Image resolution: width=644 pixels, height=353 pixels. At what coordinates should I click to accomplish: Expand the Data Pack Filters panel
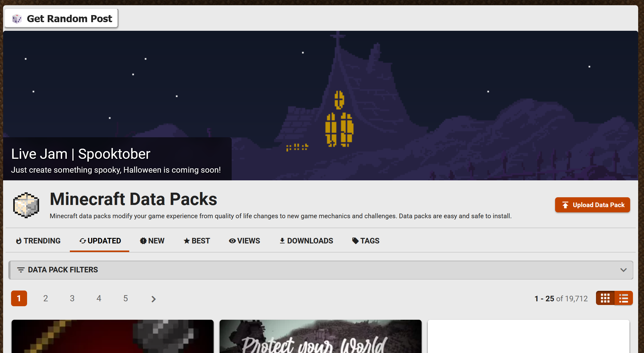coord(321,270)
